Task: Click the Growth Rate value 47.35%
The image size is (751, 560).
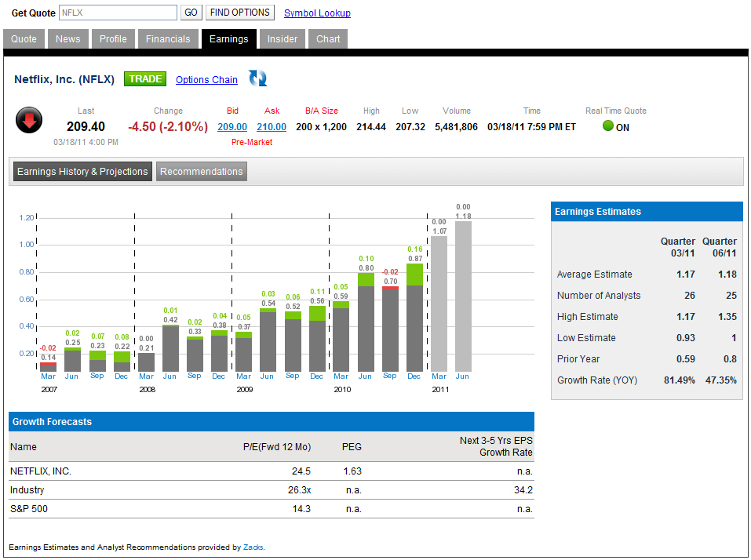Action: (721, 380)
